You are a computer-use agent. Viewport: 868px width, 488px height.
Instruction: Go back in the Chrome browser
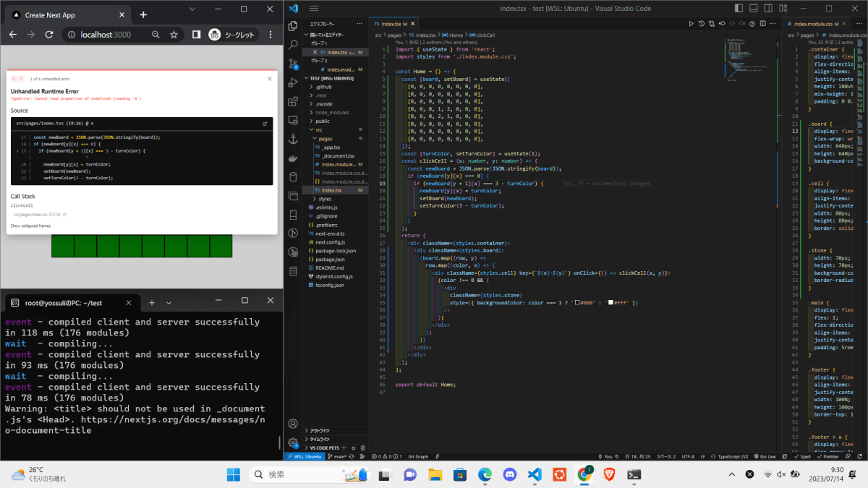pos(13,35)
